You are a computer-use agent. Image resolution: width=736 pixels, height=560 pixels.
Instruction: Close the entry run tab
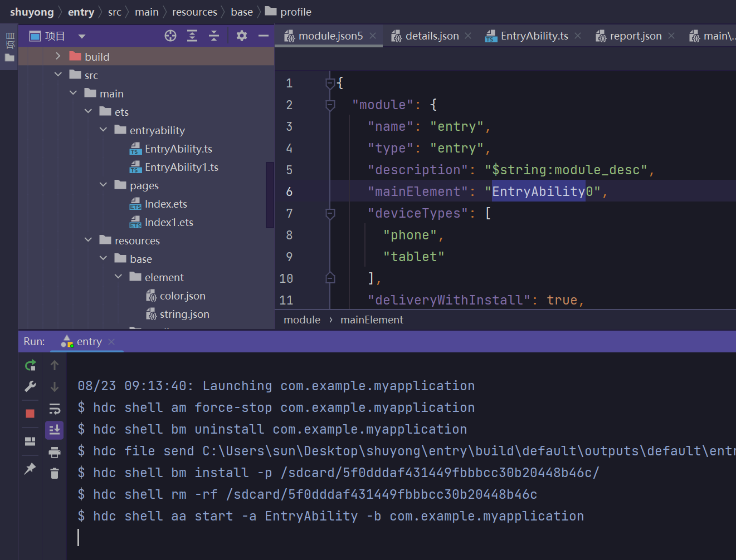111,342
